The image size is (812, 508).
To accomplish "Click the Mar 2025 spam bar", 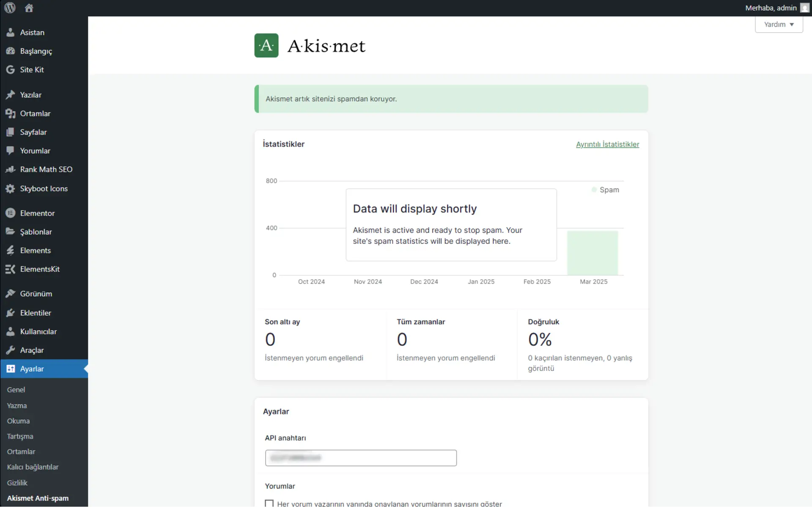I will coord(592,253).
